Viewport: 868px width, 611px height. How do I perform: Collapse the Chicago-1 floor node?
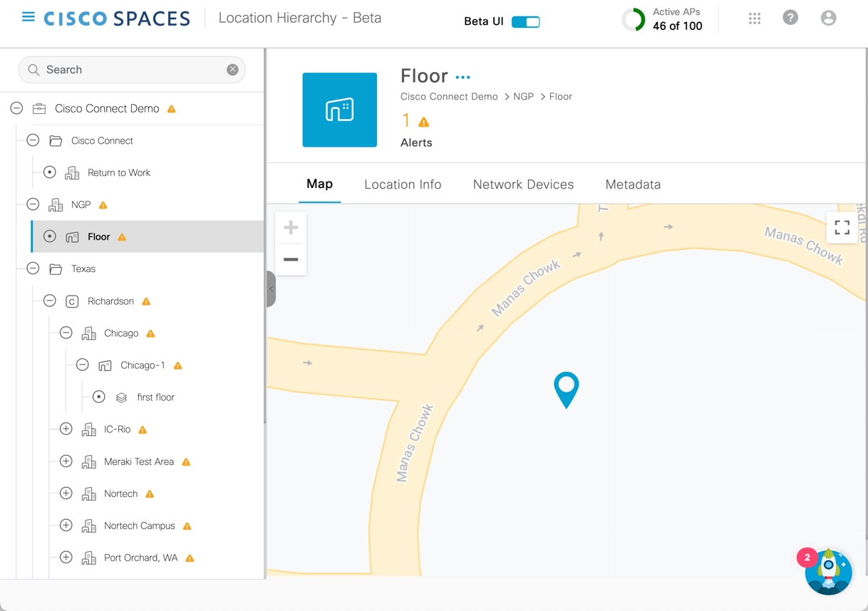[x=82, y=365]
